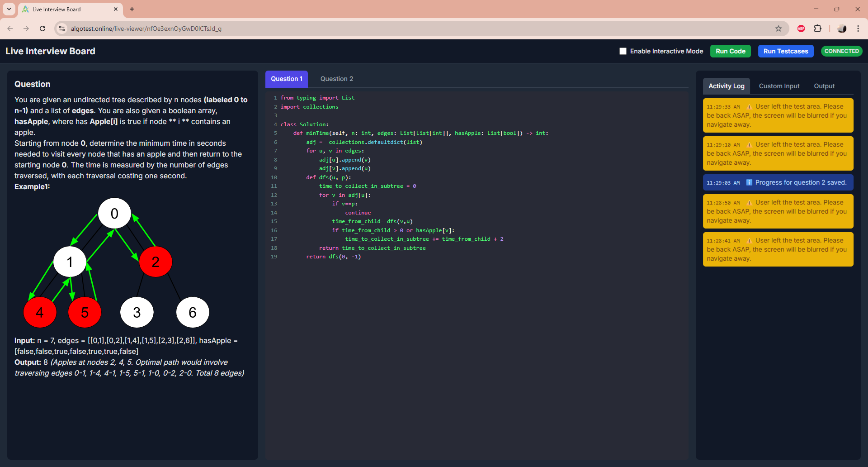Open a new browser tab with plus icon
The width and height of the screenshot is (868, 467).
click(x=132, y=9)
